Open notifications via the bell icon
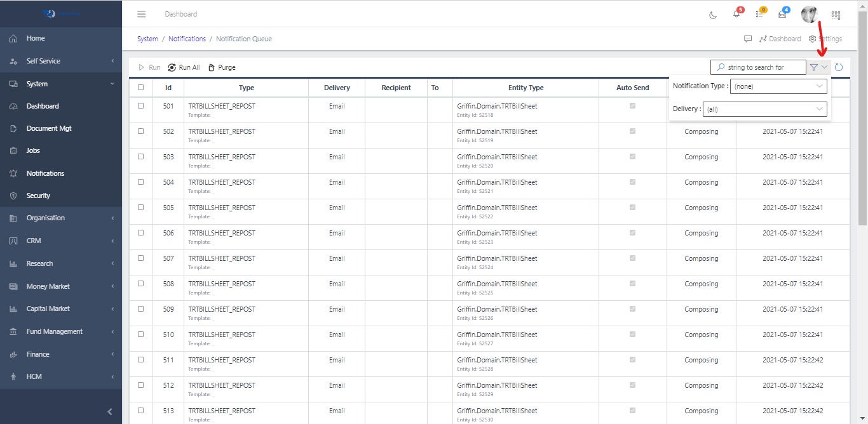The height and width of the screenshot is (424, 868). [x=736, y=15]
